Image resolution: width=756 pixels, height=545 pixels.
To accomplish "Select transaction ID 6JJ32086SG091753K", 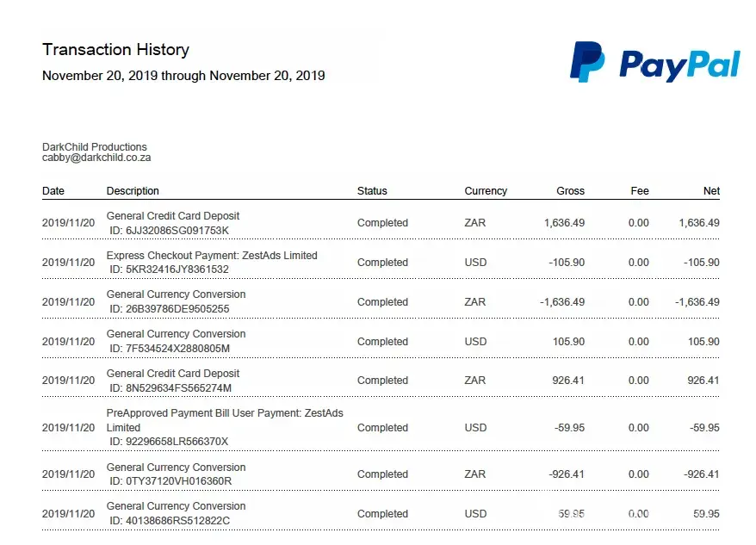I will coord(169,231).
